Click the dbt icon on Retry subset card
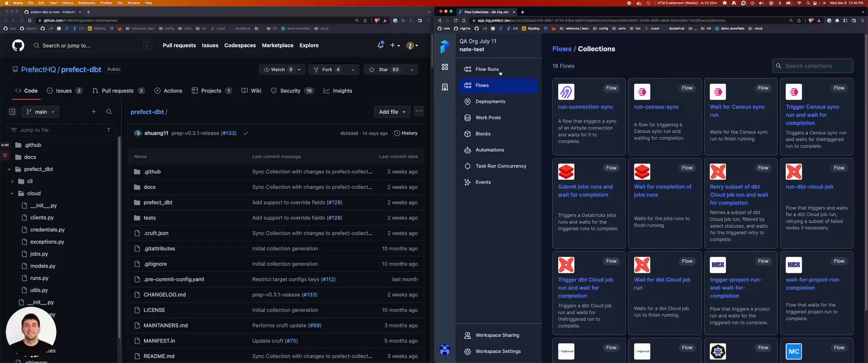Image resolution: width=868 pixels, height=363 pixels. pos(718,171)
